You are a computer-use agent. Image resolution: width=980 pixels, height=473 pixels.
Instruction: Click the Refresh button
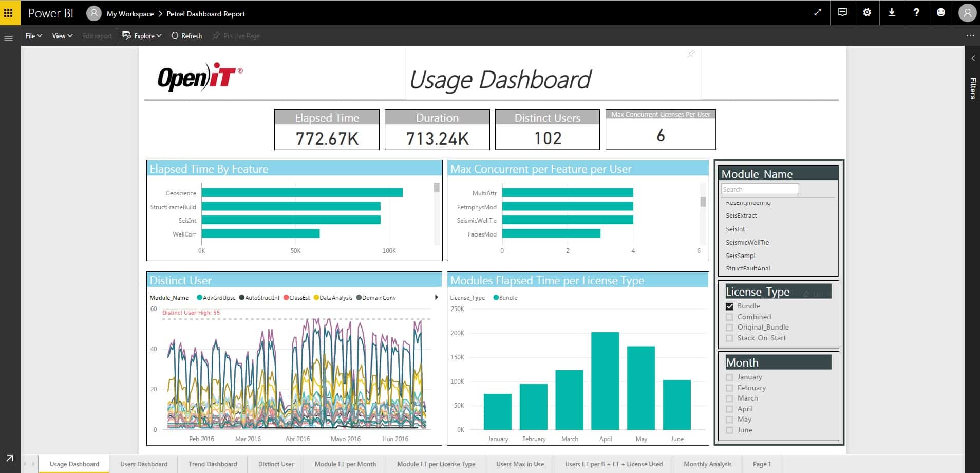(186, 36)
